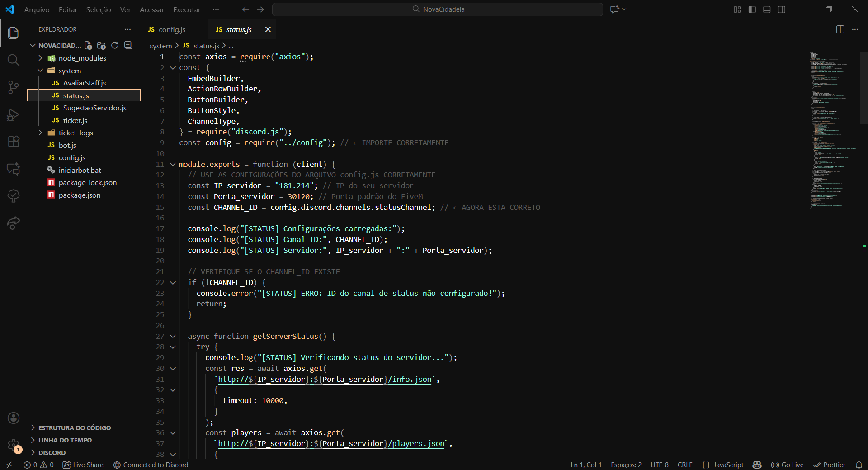Open the Source Control view
The height and width of the screenshot is (470, 868).
coord(14,87)
